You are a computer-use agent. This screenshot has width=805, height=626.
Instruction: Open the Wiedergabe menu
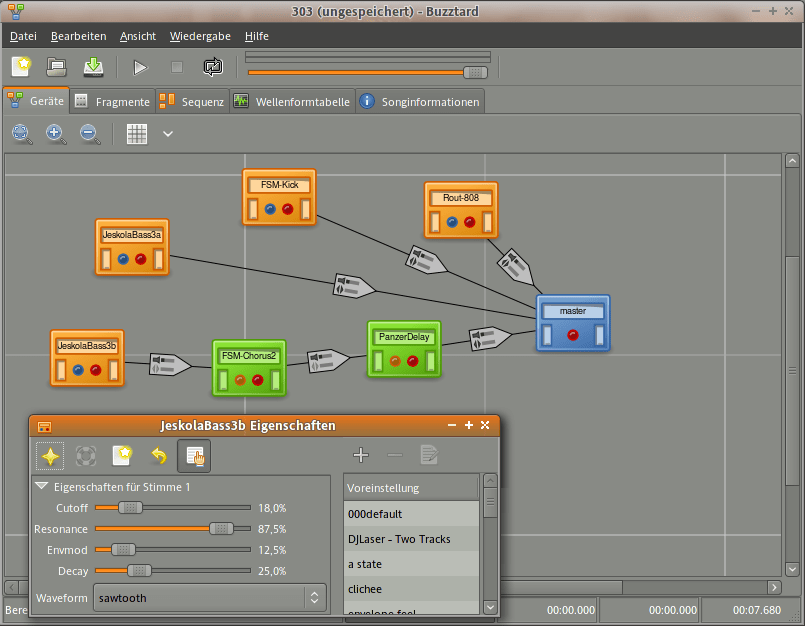200,36
